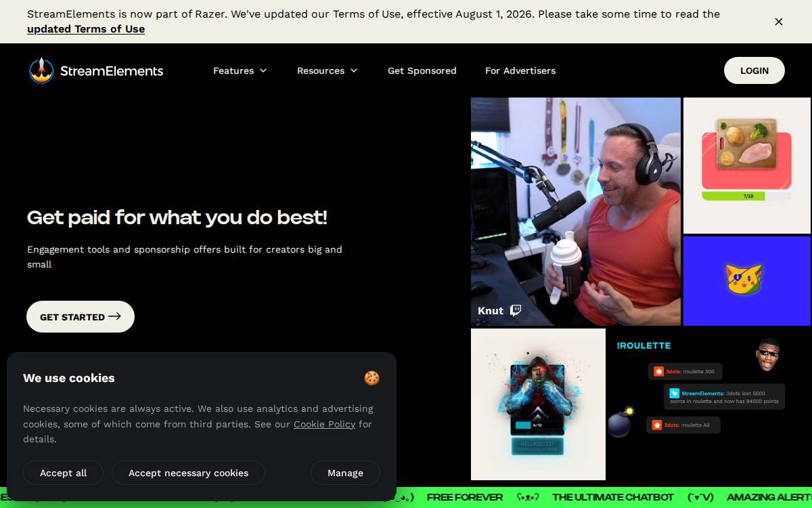
Task: Click THE ULTIMATE CHATBOT ticker text
Action: tap(613, 497)
